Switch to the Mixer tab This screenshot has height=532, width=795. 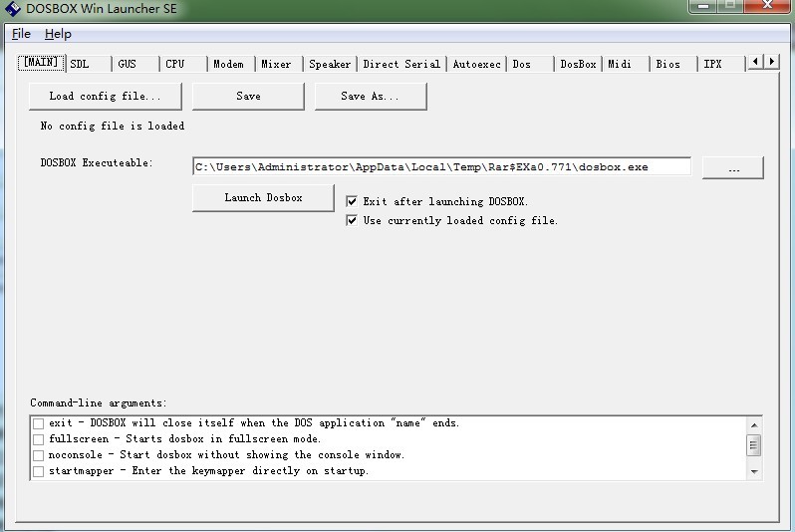click(x=276, y=64)
